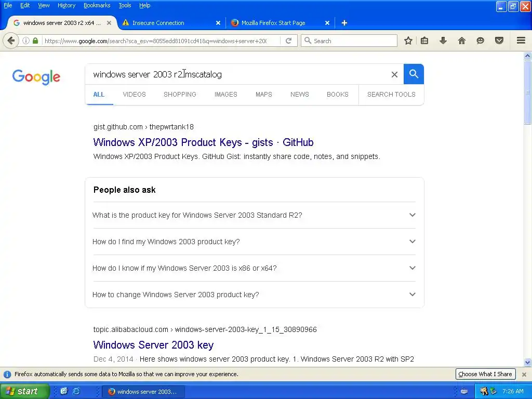Click the Google logo
Image resolution: width=532 pixels, height=399 pixels.
(36, 77)
